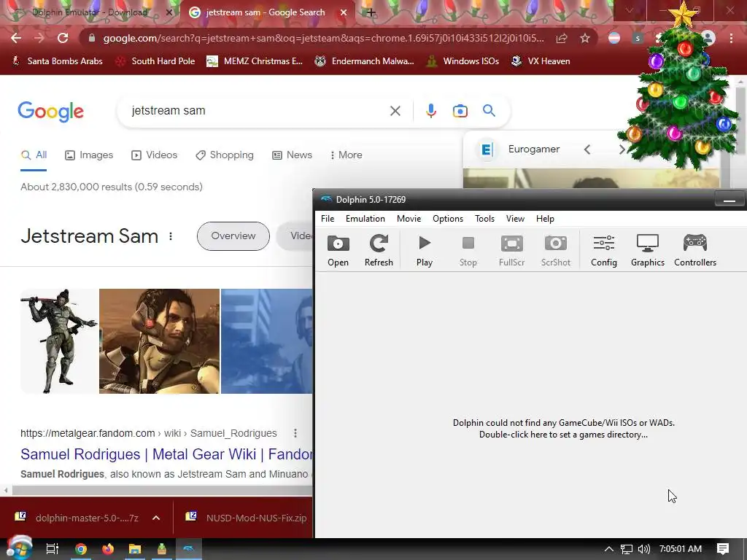Open VX Heaven bookmark
747x560 pixels.
click(541, 61)
